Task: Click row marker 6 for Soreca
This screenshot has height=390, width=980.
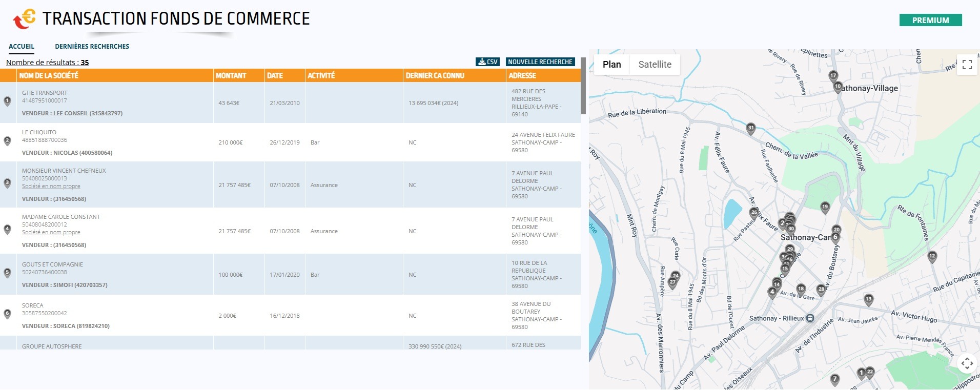Action: pyautogui.click(x=7, y=314)
